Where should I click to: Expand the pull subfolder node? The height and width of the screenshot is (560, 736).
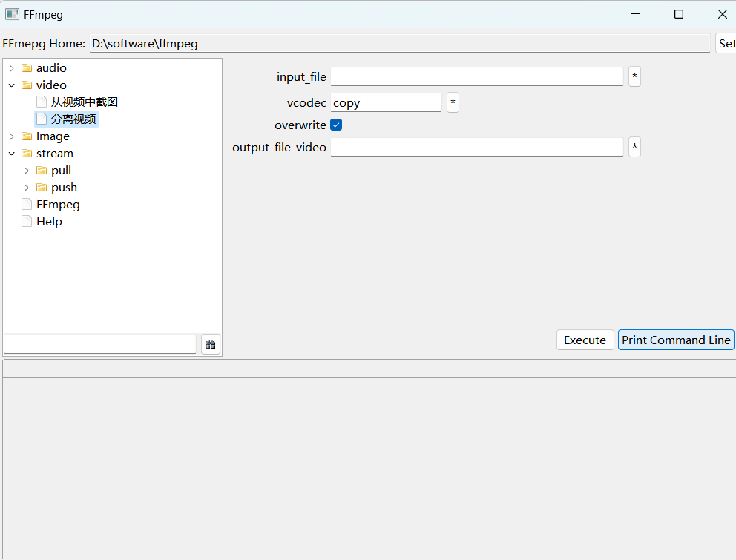tap(27, 171)
